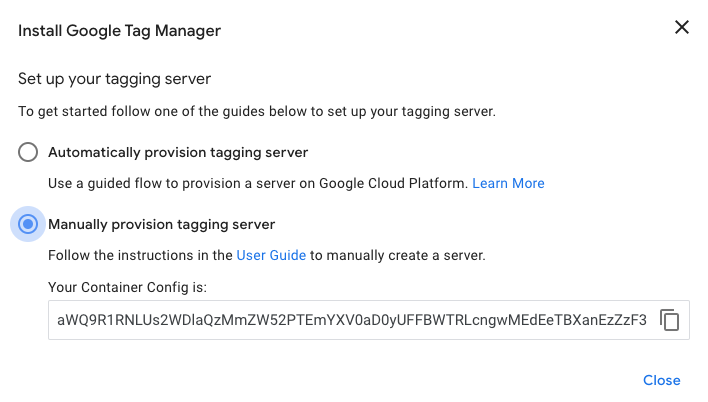The height and width of the screenshot is (402, 708).
Task: Click the 'Automatically provision tagging server' label
Action: [x=178, y=153]
